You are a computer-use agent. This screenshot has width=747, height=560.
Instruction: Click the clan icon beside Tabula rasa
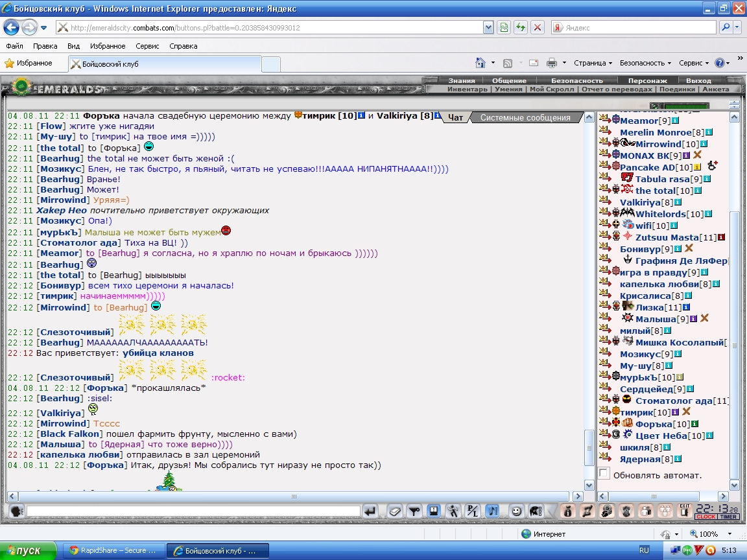627,178
